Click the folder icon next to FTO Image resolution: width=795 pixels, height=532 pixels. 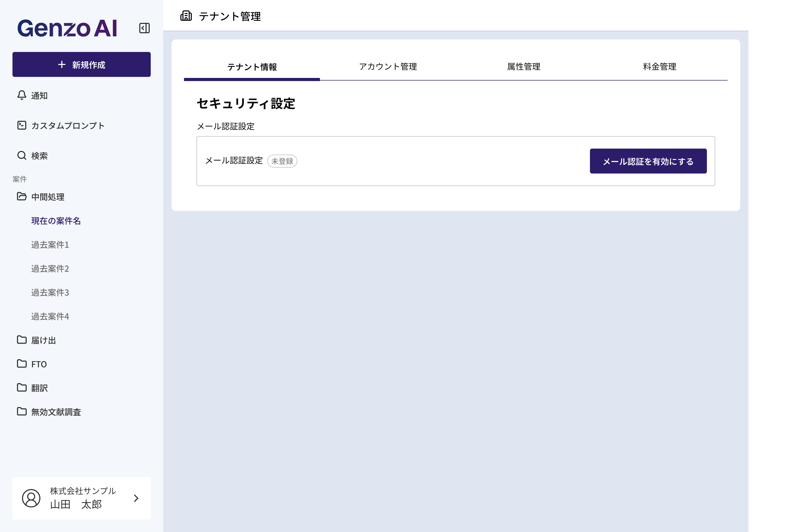22,364
